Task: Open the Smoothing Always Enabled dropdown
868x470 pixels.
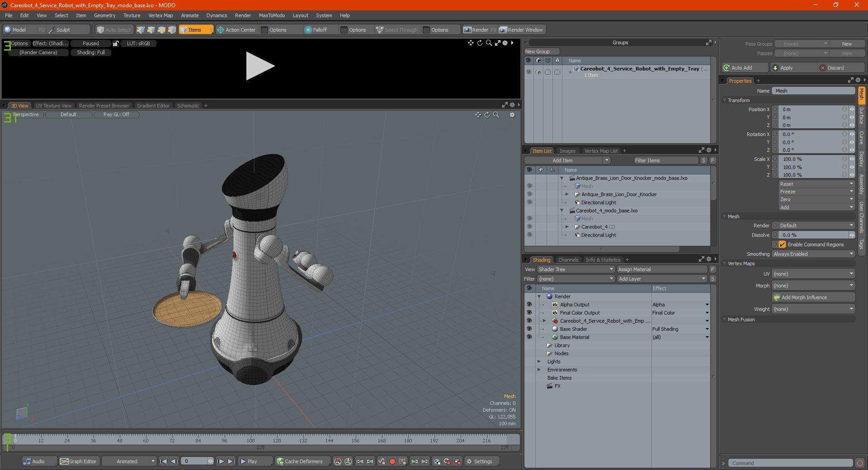Action: tap(813, 254)
